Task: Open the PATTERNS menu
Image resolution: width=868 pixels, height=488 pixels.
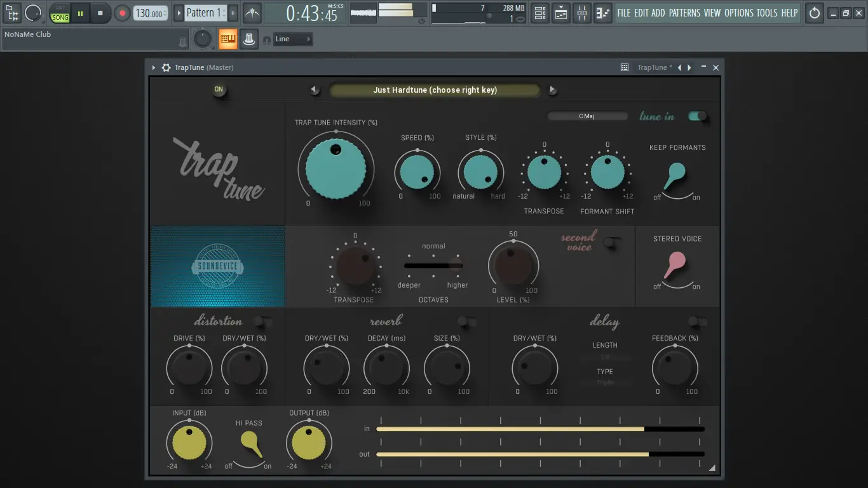Action: [685, 12]
